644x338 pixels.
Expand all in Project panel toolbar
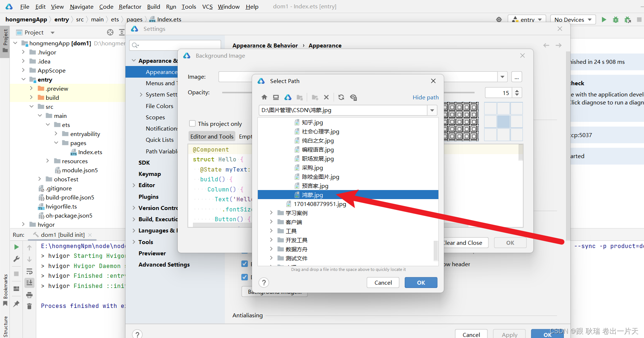(x=122, y=32)
